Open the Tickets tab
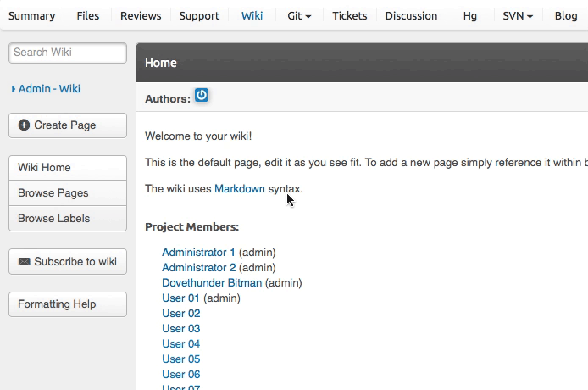This screenshot has height=390, width=588. click(x=350, y=15)
